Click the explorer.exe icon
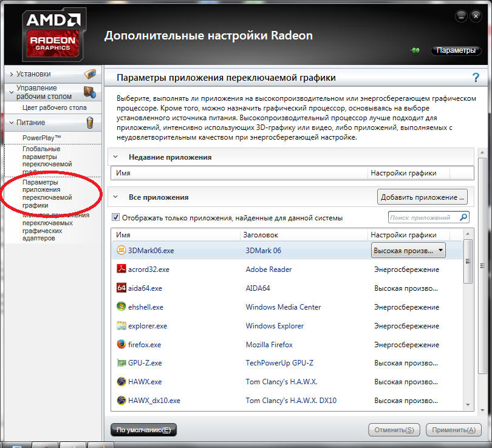Image resolution: width=492 pixels, height=448 pixels. (x=121, y=325)
